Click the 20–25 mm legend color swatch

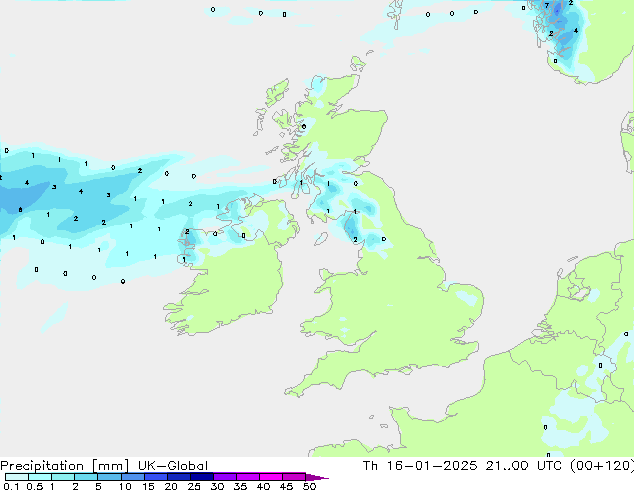(x=178, y=477)
